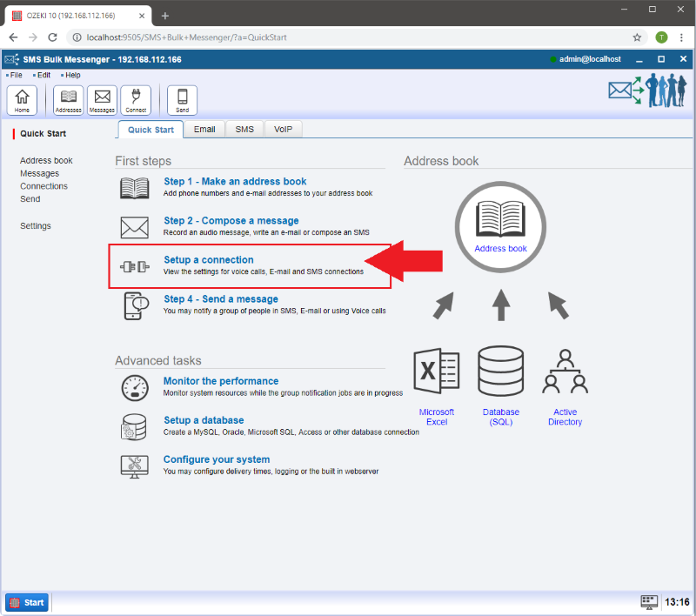Click the Start button in taskbar
This screenshot has width=696, height=616.
pos(27,602)
